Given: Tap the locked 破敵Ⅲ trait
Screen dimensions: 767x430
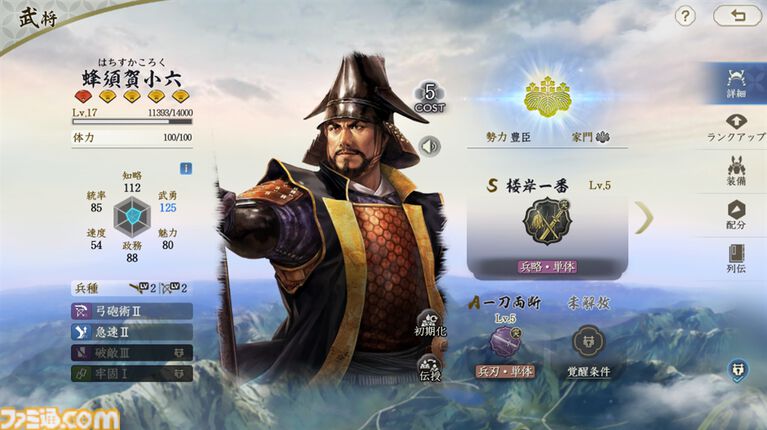Looking at the screenshot, I should click(132, 353).
